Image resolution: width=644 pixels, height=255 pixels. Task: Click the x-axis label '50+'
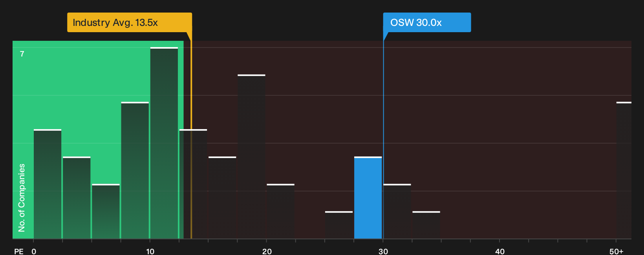(617, 251)
